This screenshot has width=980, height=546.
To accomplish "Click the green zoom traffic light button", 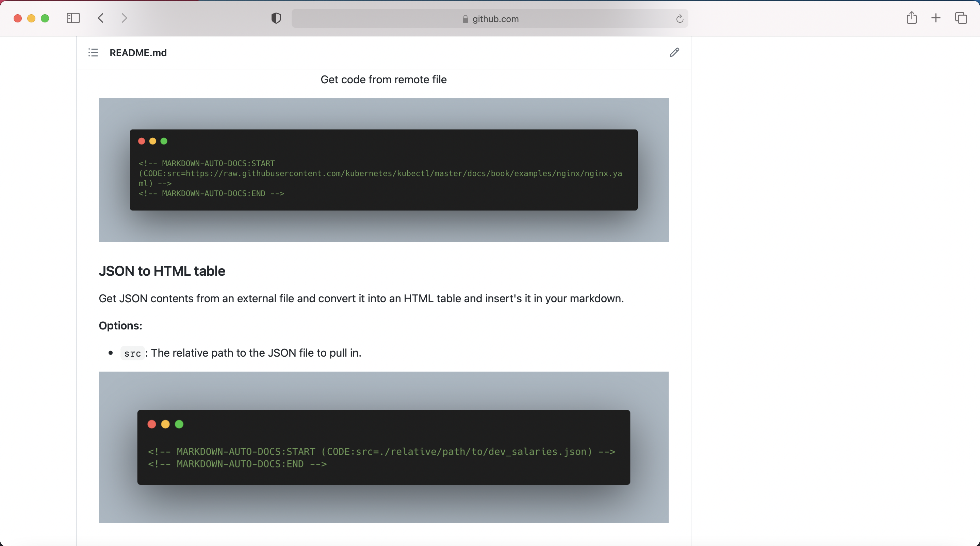I will pos(45,18).
